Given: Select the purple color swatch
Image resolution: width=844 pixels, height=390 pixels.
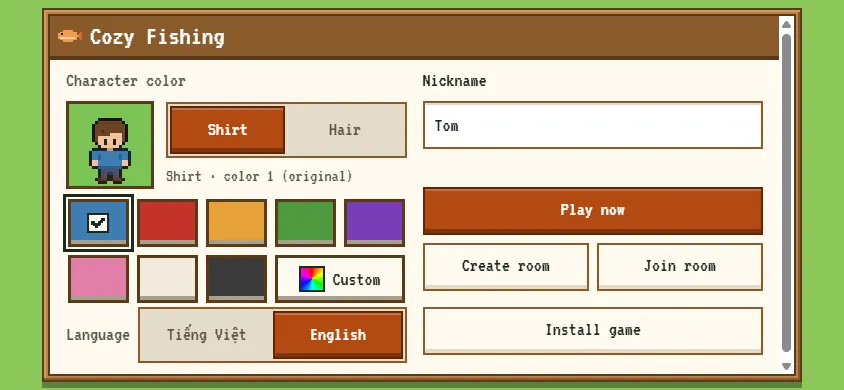Looking at the screenshot, I should 374,223.
